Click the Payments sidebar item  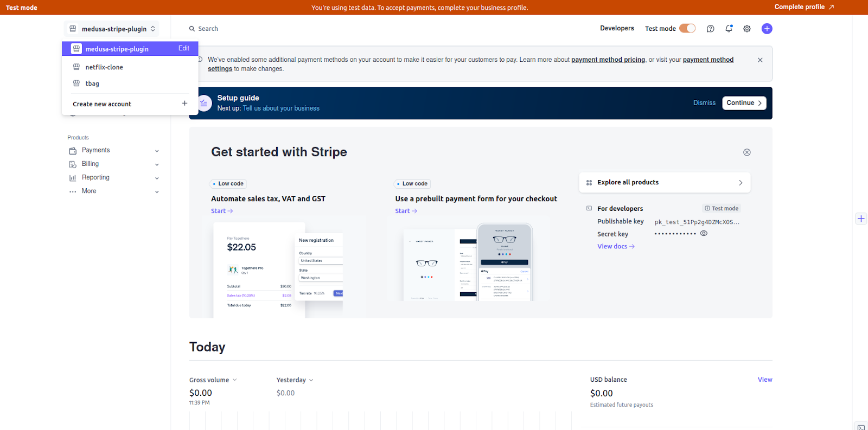point(114,151)
